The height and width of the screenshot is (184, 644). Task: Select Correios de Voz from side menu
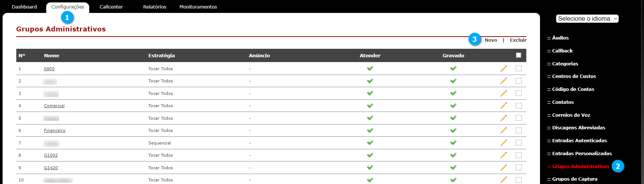568,115
